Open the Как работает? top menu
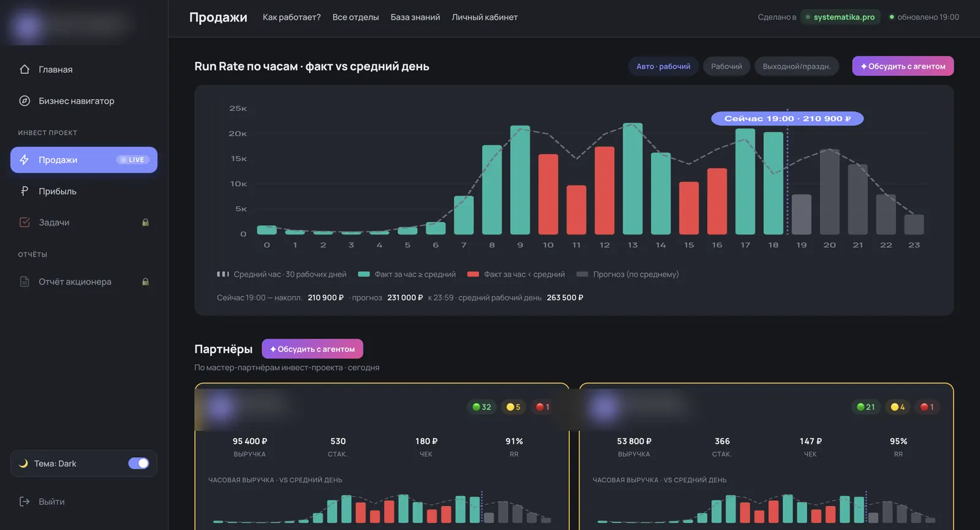Screen dimensions: 980x530 292,17
